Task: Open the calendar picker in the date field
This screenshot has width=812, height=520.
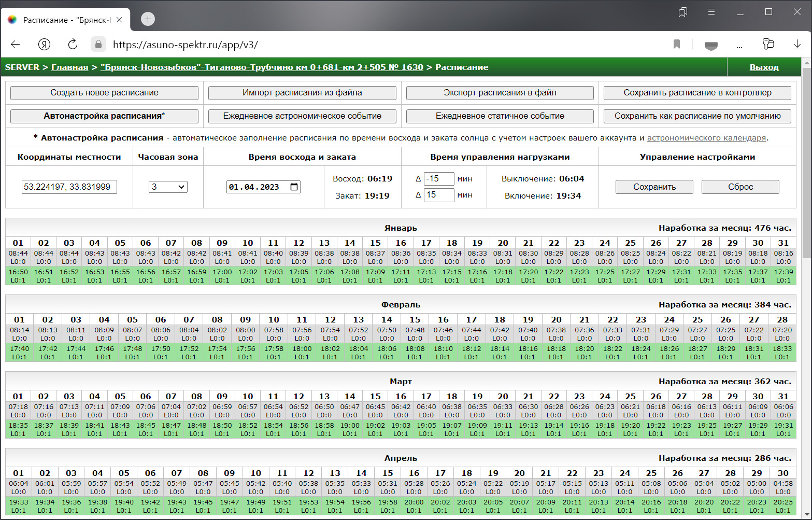Action: point(294,187)
